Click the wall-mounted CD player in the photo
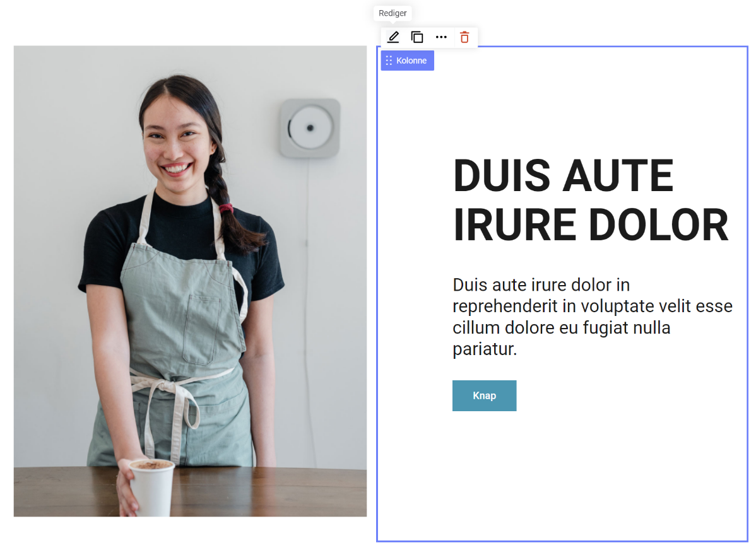This screenshot has width=756, height=555. pos(310,128)
